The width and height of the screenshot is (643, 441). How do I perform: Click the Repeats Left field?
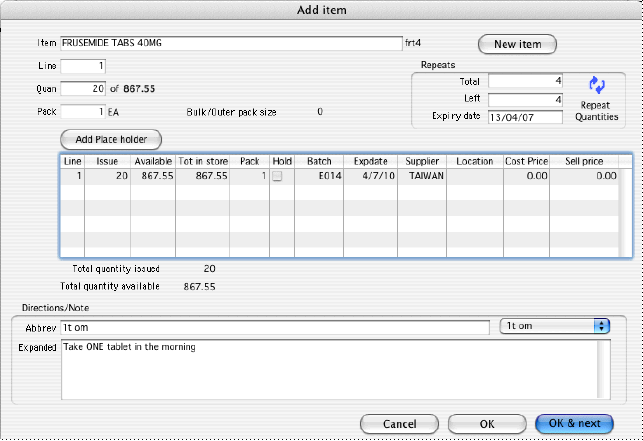point(526,99)
